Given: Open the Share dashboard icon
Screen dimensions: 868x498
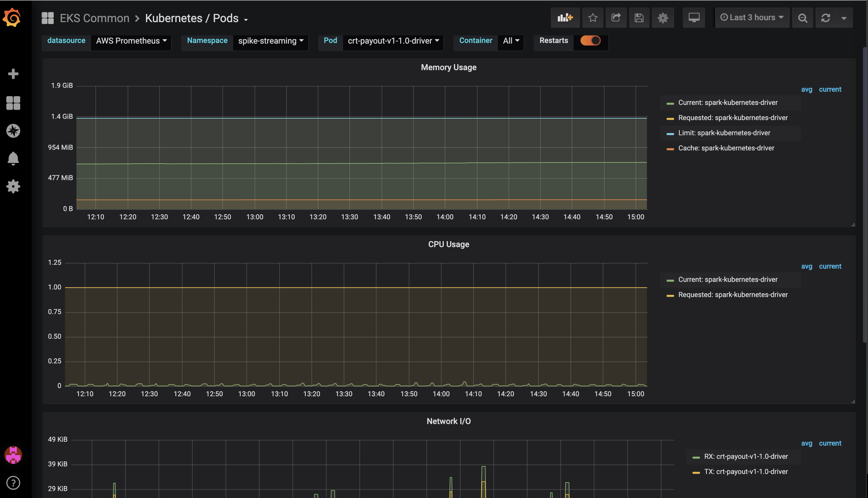Looking at the screenshot, I should coord(616,17).
